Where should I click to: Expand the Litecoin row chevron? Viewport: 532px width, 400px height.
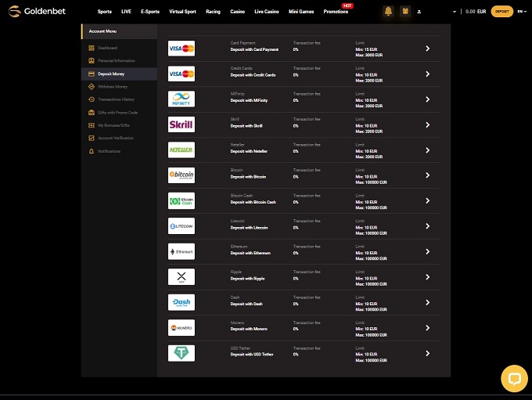click(x=427, y=226)
